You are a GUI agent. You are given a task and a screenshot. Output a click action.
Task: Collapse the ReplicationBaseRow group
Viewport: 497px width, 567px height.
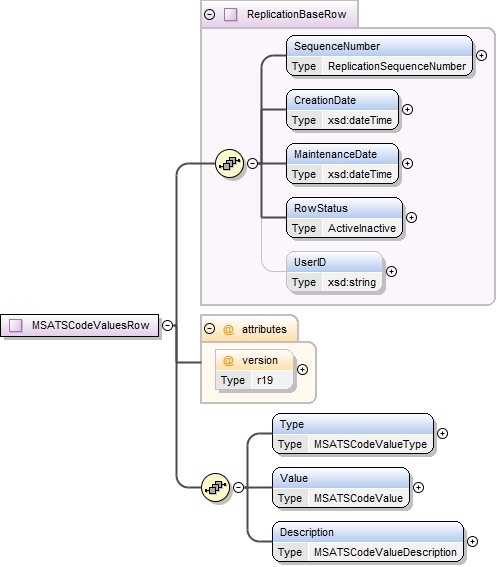(209, 14)
